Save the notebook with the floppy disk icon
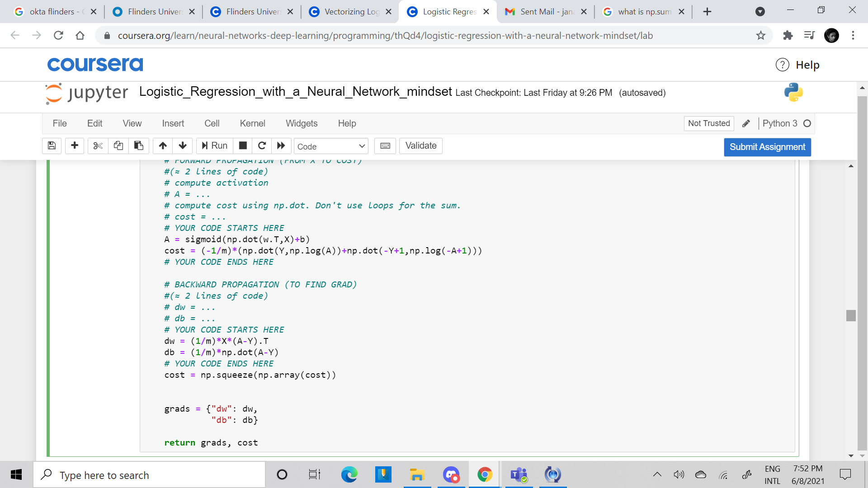 [x=52, y=145]
